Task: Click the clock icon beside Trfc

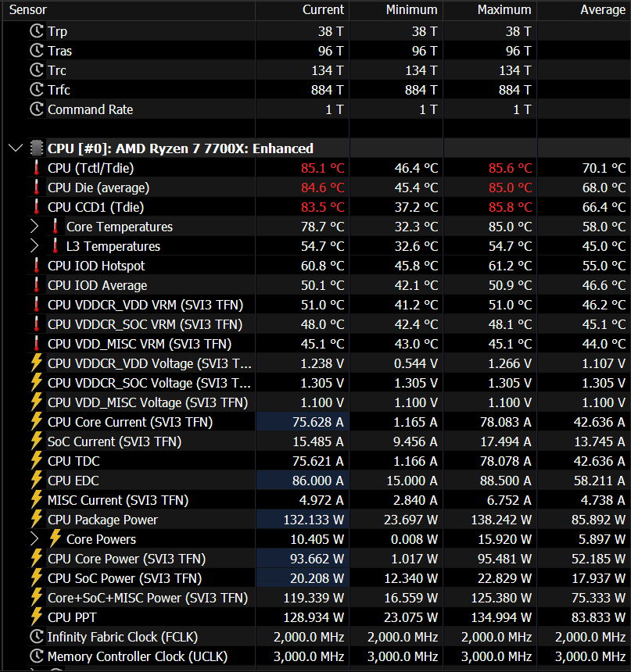Action: coord(37,90)
